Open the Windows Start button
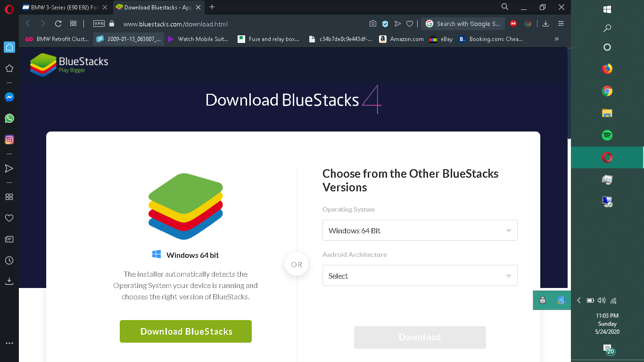 [x=607, y=9]
